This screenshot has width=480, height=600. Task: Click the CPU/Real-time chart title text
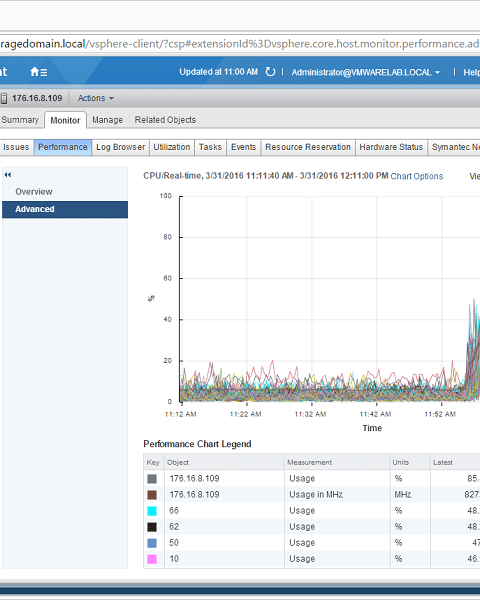point(266,176)
